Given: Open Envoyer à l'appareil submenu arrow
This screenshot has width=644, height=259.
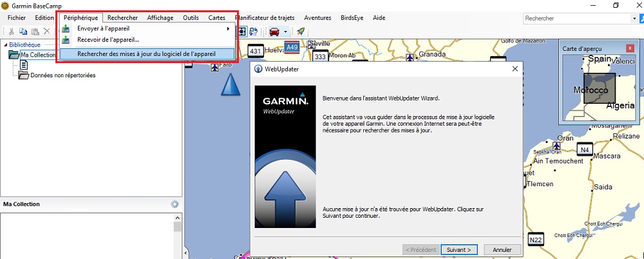Looking at the screenshot, I should tap(228, 29).
